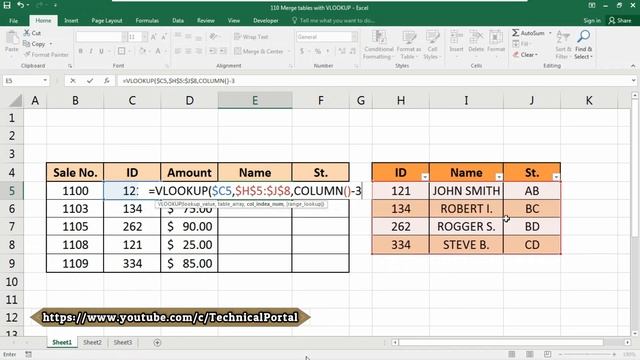The height and width of the screenshot is (360, 640).
Task: Confirm formula with the checkmark icon
Action: (x=90, y=81)
